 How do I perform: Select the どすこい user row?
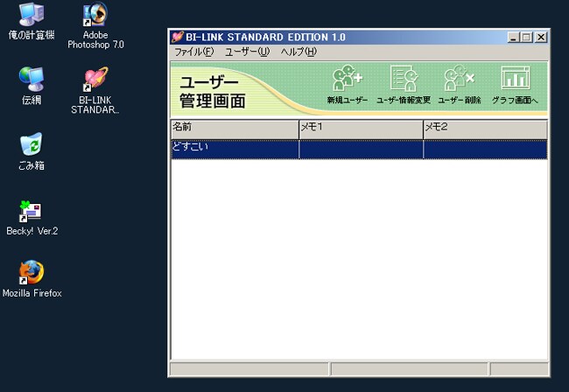point(359,150)
